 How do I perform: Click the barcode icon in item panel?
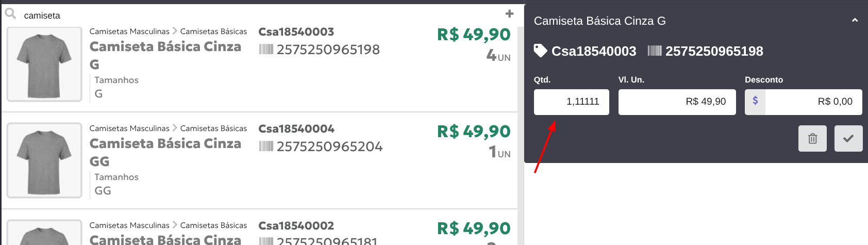pyautogui.click(x=655, y=51)
